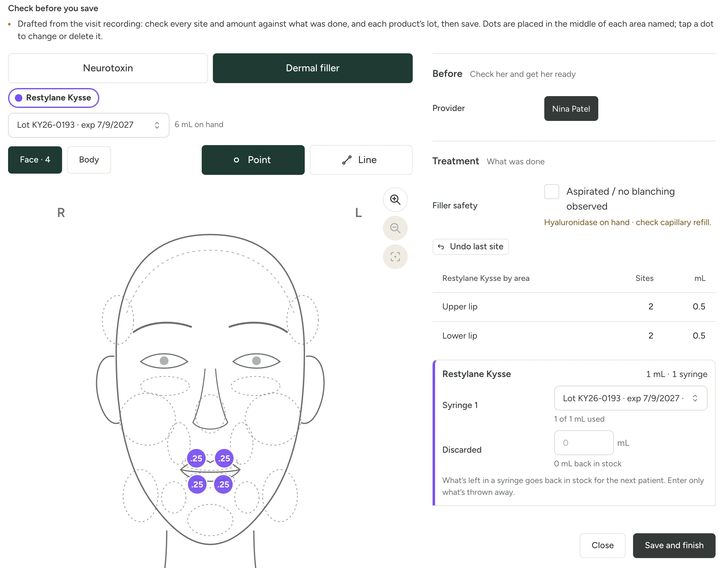728x568 pixels.
Task: Open the Syringe 1 lot dropdown
Action: pos(630,398)
